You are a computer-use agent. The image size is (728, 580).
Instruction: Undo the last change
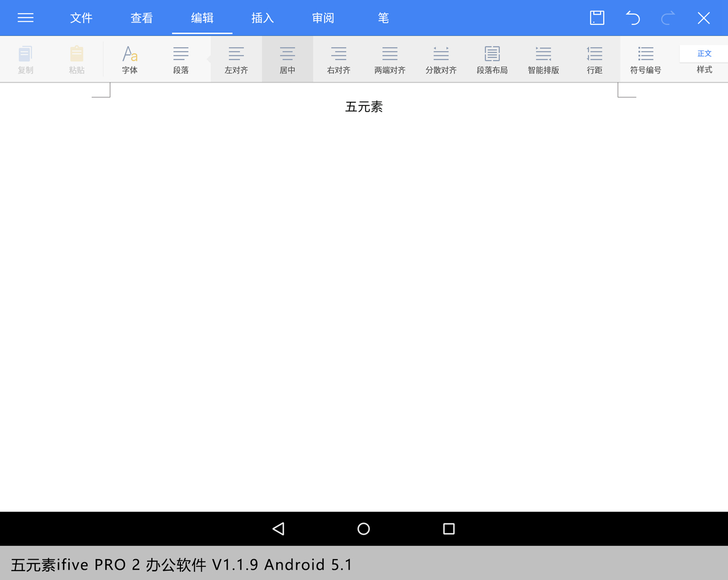(x=632, y=18)
